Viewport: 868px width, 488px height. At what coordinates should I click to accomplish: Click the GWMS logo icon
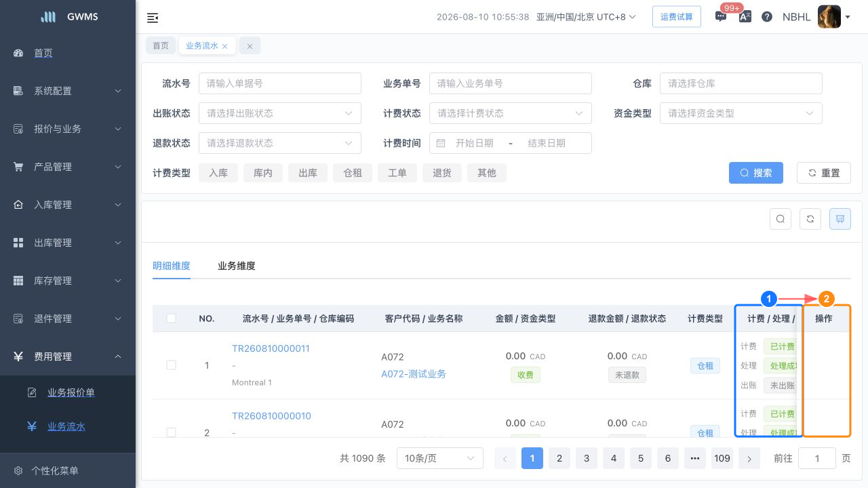[48, 17]
